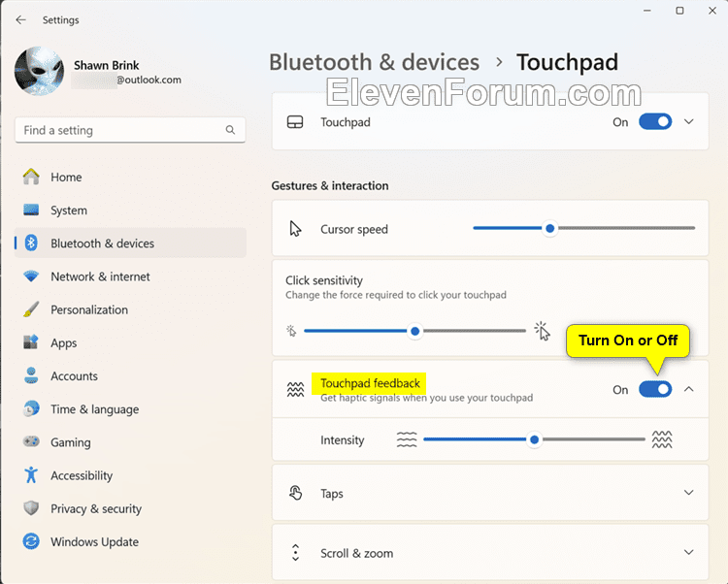728x584 pixels.
Task: Expand the Scroll & zoom section
Action: [x=689, y=552]
